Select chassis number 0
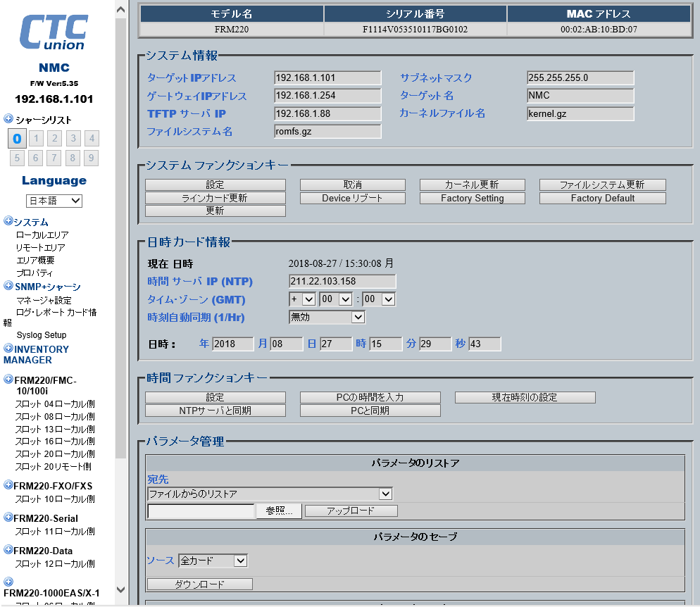Viewport: 700px width, 607px height. (17, 139)
